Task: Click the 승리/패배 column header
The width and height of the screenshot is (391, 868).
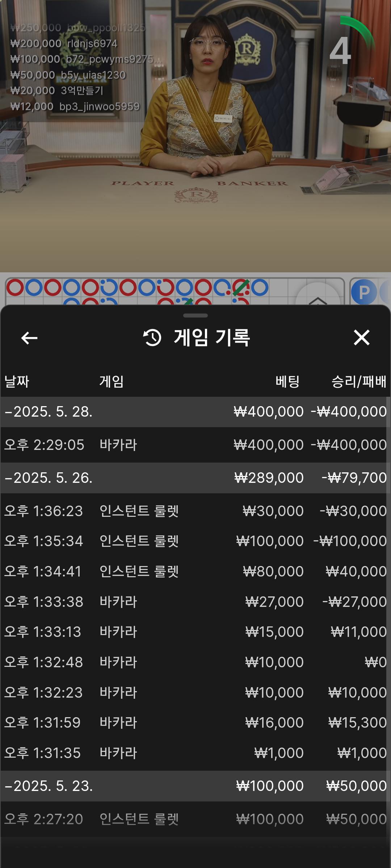Action: [x=358, y=382]
